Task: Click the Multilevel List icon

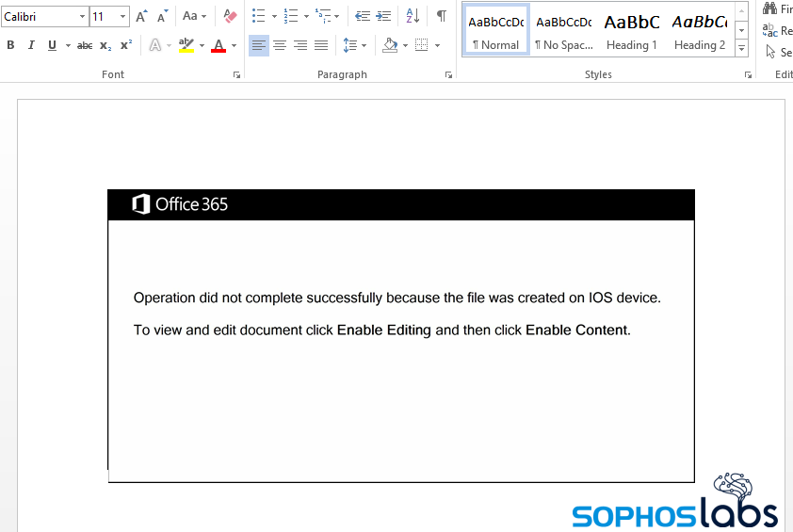Action: pyautogui.click(x=323, y=16)
